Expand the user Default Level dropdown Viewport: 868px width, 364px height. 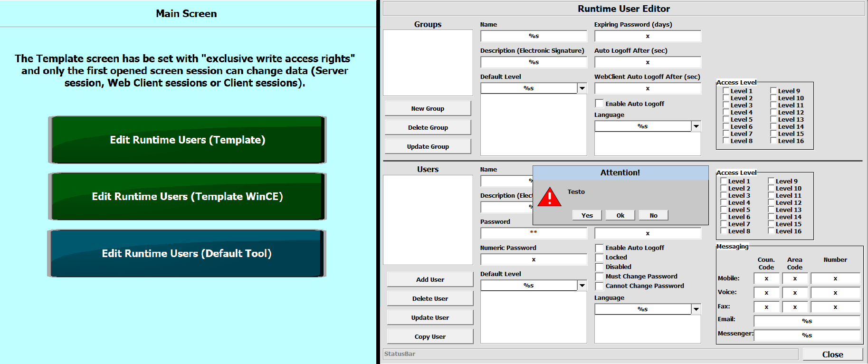(582, 286)
